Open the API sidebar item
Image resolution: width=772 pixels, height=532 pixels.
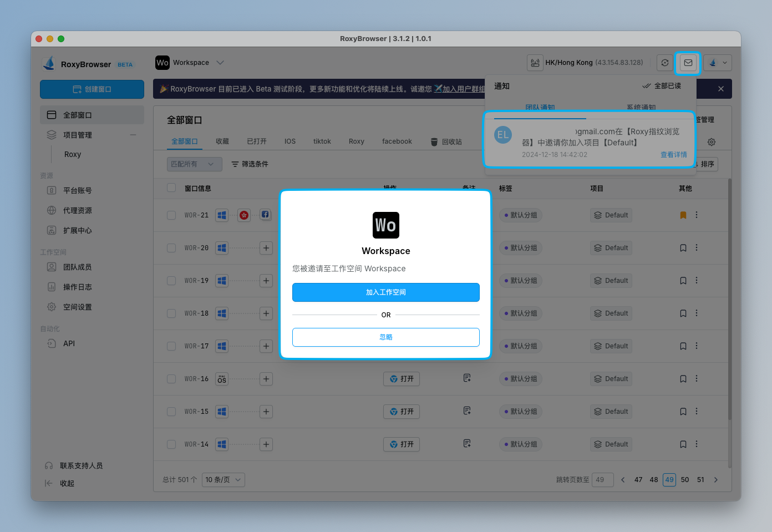(69, 343)
